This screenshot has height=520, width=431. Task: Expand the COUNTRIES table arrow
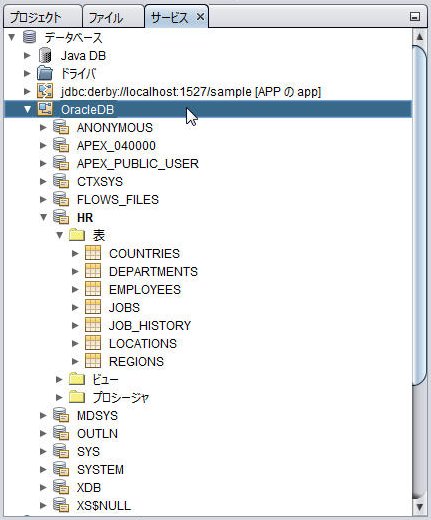pos(76,253)
